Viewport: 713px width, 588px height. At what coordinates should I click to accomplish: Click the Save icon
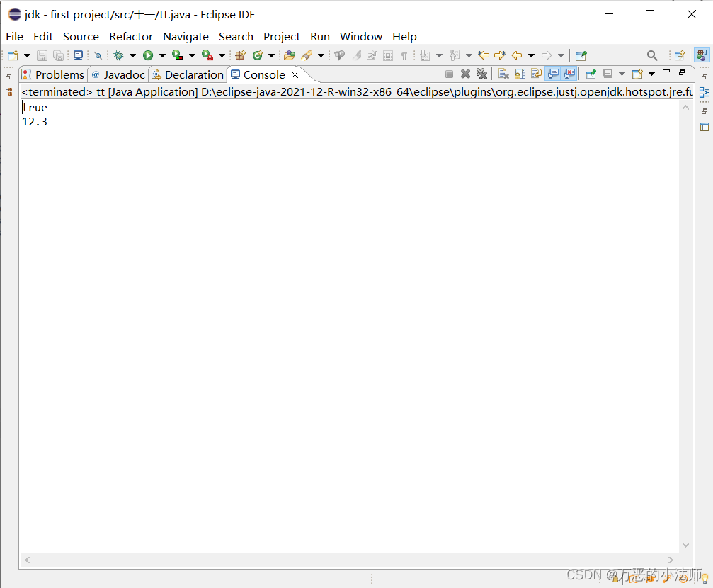click(42, 55)
